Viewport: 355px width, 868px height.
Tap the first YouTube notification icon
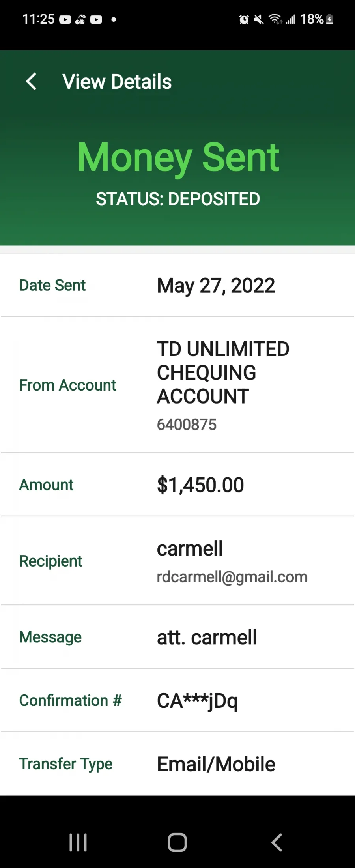tap(65, 19)
